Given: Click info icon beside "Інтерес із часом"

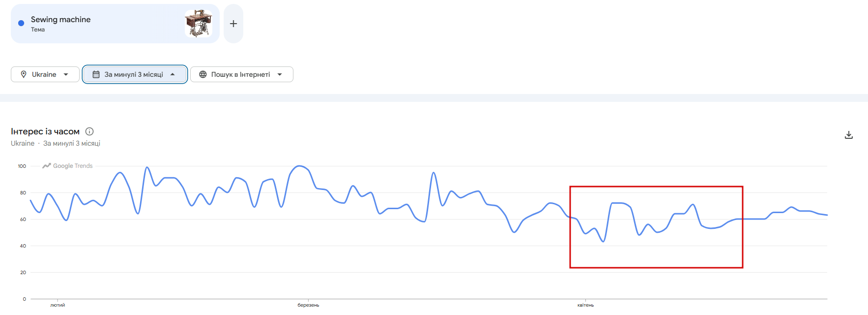Looking at the screenshot, I should click(x=89, y=131).
